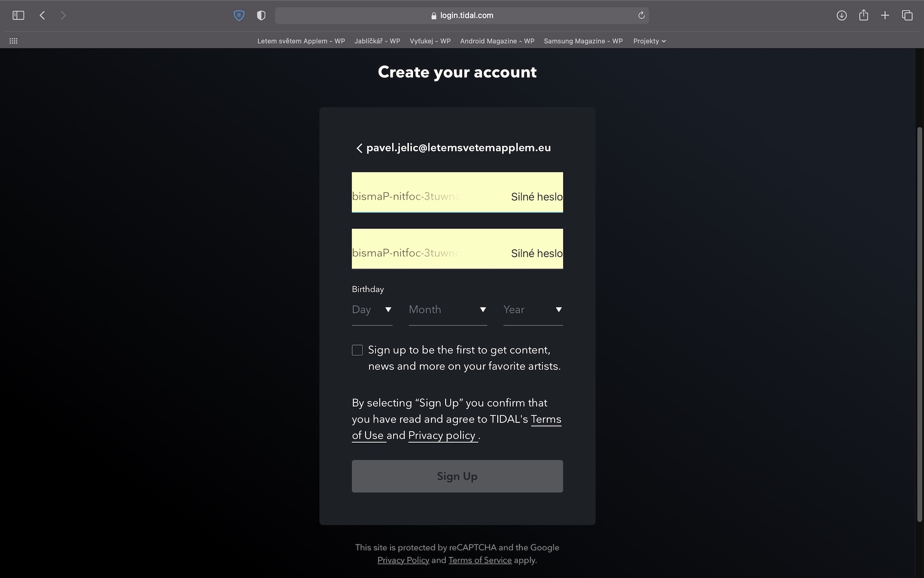Open the Day birthday dropdown
This screenshot has height=578, width=924.
372,310
